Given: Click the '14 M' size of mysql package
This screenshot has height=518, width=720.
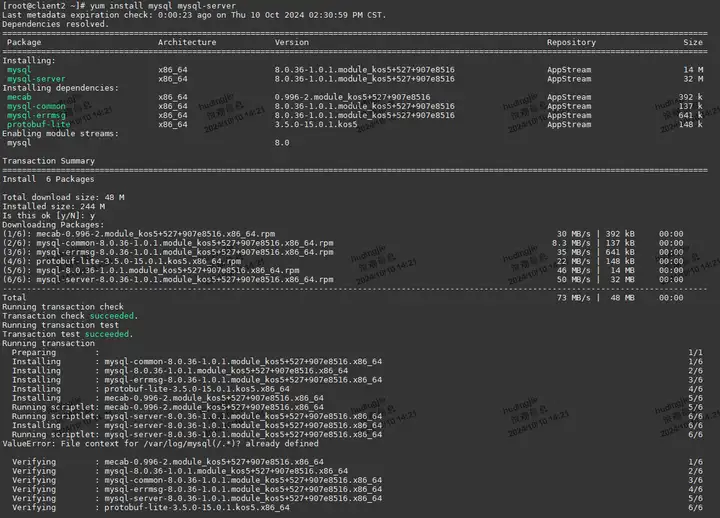Looking at the screenshot, I should click(693, 70).
